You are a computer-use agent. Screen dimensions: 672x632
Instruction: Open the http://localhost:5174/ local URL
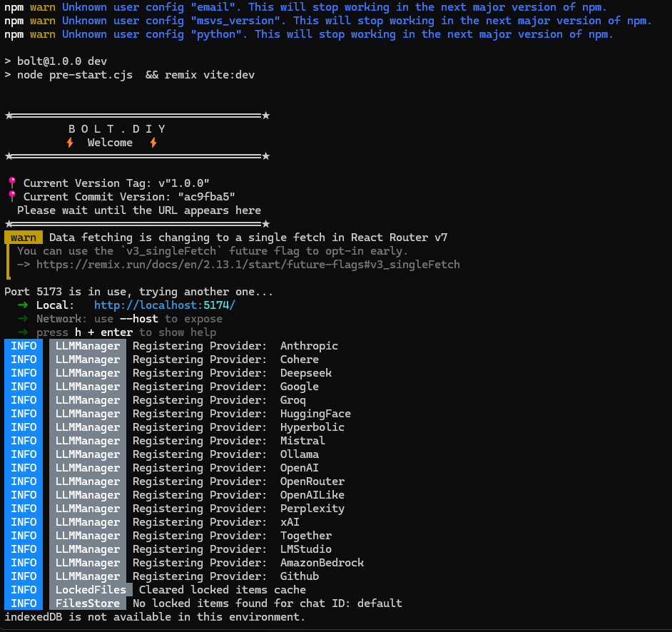coord(165,305)
